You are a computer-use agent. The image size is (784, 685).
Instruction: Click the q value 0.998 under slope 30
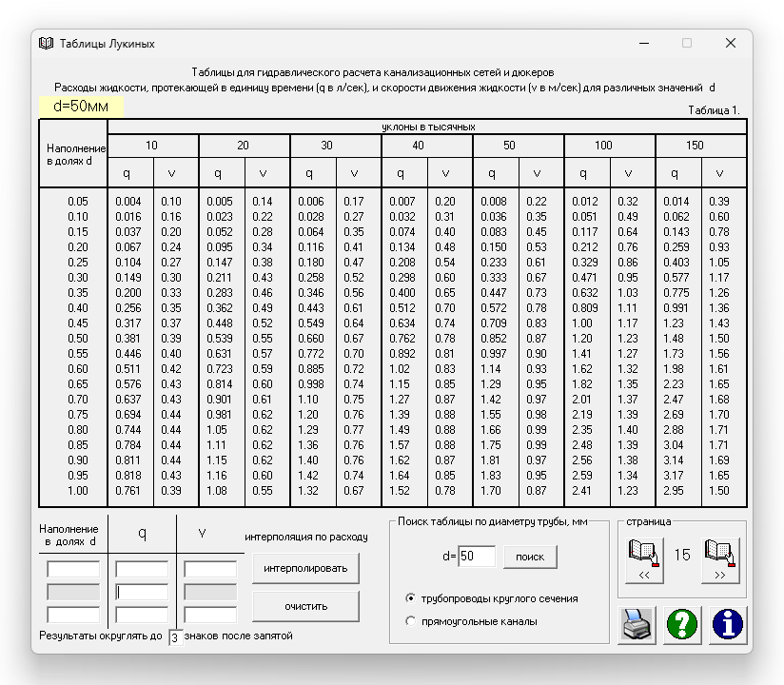[311, 384]
